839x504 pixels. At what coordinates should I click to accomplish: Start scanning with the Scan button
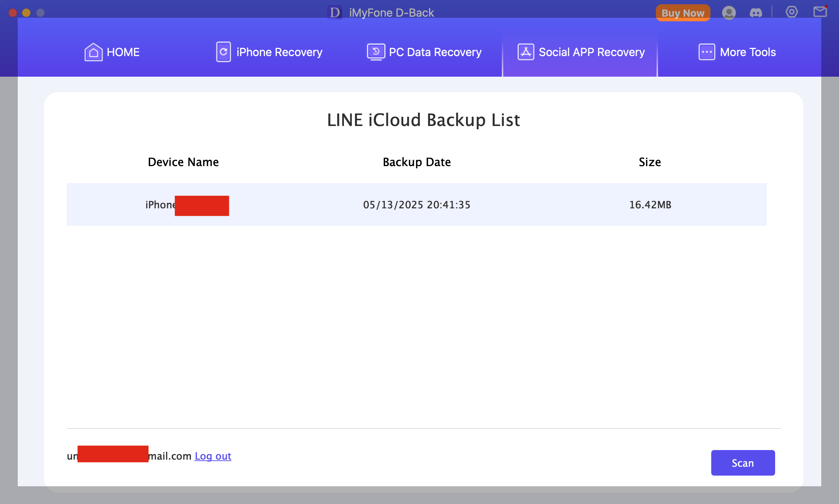tap(743, 463)
